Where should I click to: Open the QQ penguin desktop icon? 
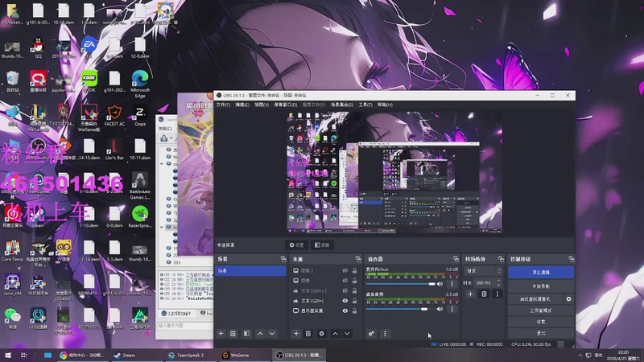click(x=38, y=47)
